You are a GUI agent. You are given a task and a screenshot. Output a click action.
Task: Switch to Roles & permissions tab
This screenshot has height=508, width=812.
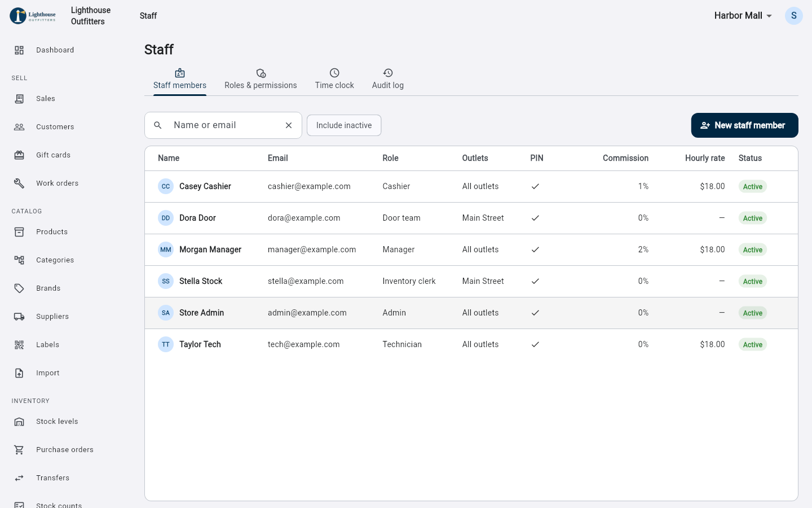pos(261,79)
